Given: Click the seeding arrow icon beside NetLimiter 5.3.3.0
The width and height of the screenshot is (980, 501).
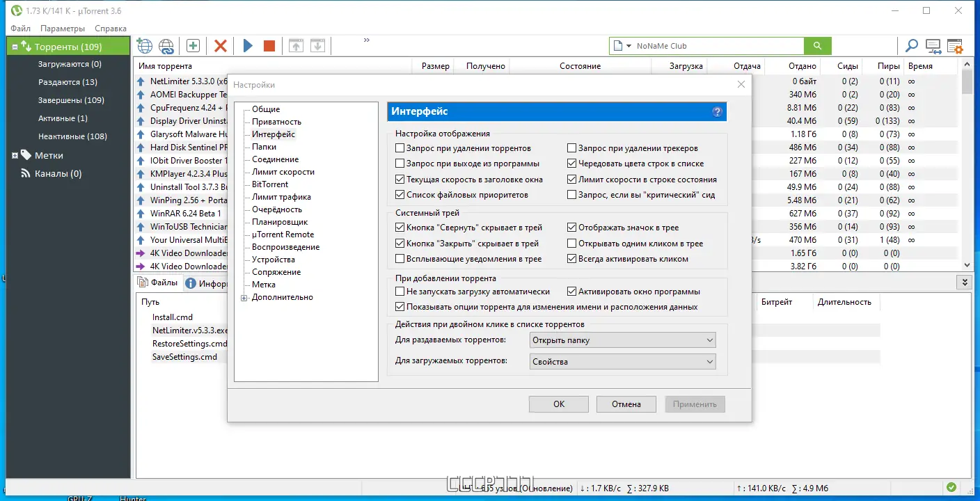Looking at the screenshot, I should click(x=141, y=81).
